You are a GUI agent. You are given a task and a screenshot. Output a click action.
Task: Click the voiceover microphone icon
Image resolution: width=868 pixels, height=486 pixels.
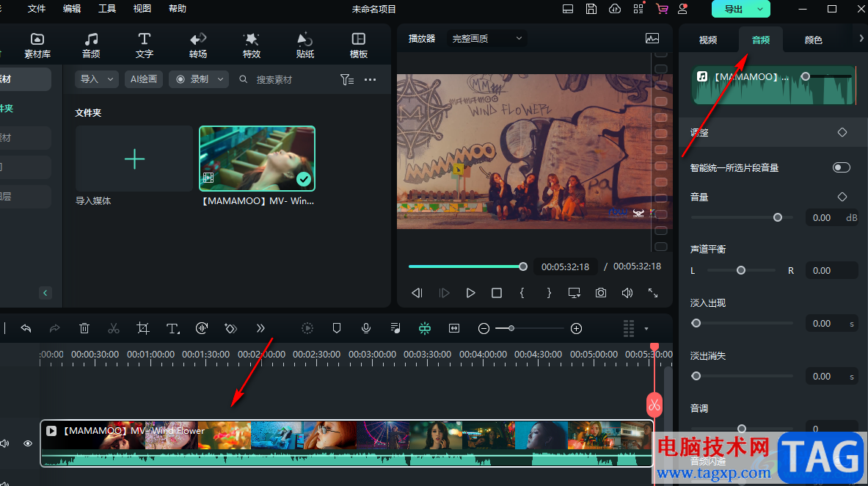[x=366, y=329]
